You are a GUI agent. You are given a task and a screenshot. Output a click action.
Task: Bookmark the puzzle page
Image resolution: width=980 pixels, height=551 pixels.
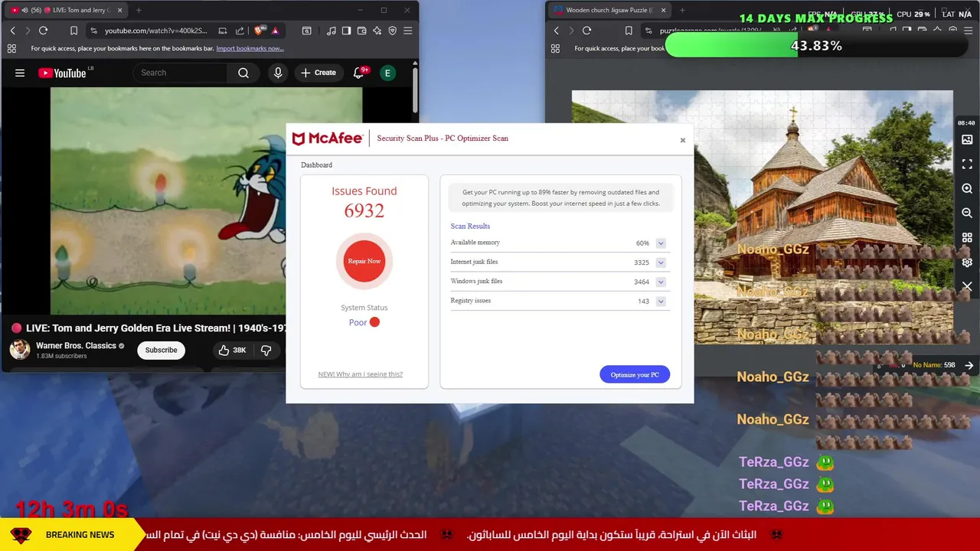(x=629, y=31)
